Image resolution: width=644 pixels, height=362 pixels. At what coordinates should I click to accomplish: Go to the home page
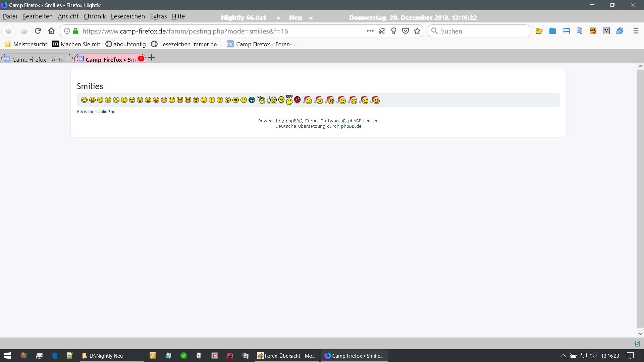click(x=51, y=31)
